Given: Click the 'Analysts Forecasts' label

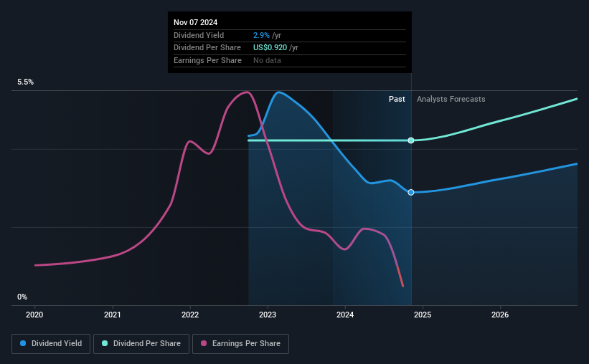Looking at the screenshot, I should click(451, 99).
